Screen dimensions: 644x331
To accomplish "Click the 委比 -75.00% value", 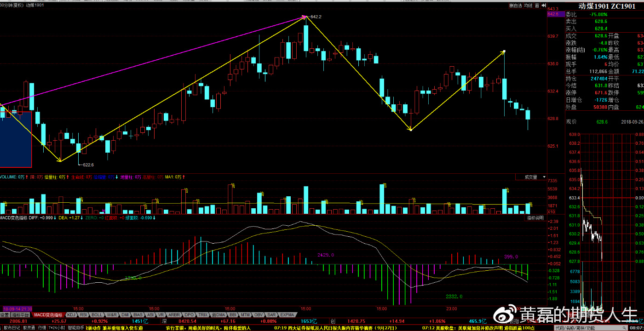I will pos(598,14).
